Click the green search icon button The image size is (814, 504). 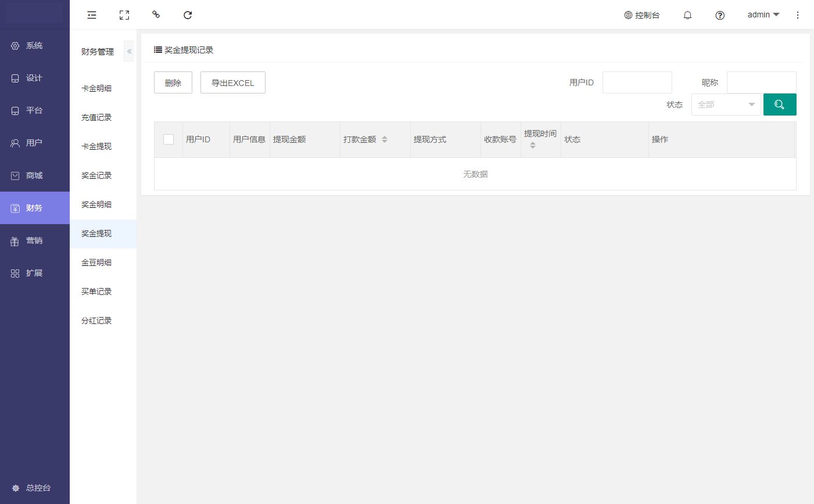[779, 105]
